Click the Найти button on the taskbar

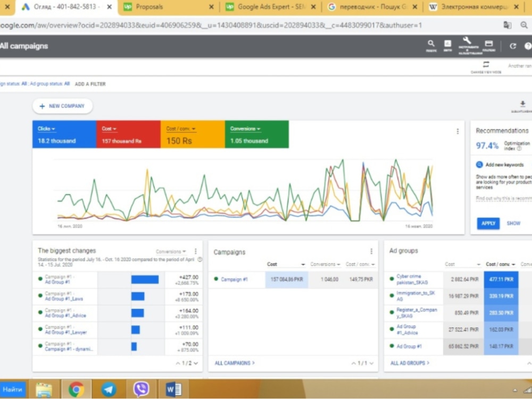(x=13, y=389)
